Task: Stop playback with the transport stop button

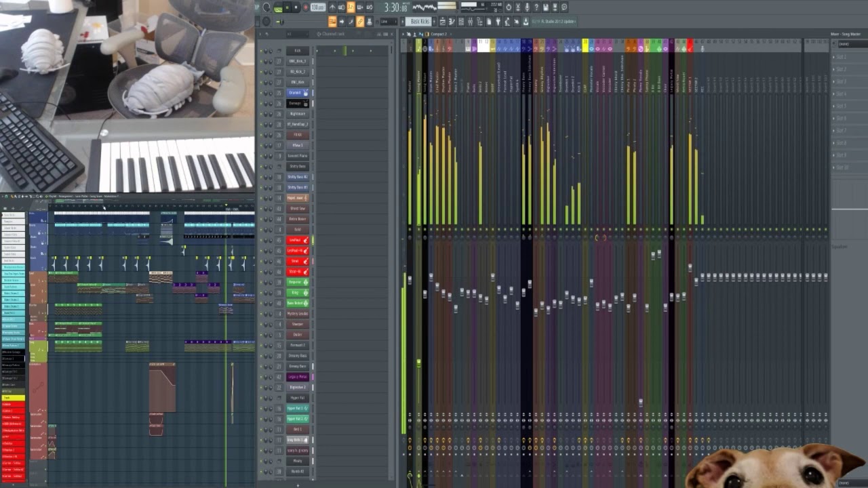Action: tap(296, 7)
